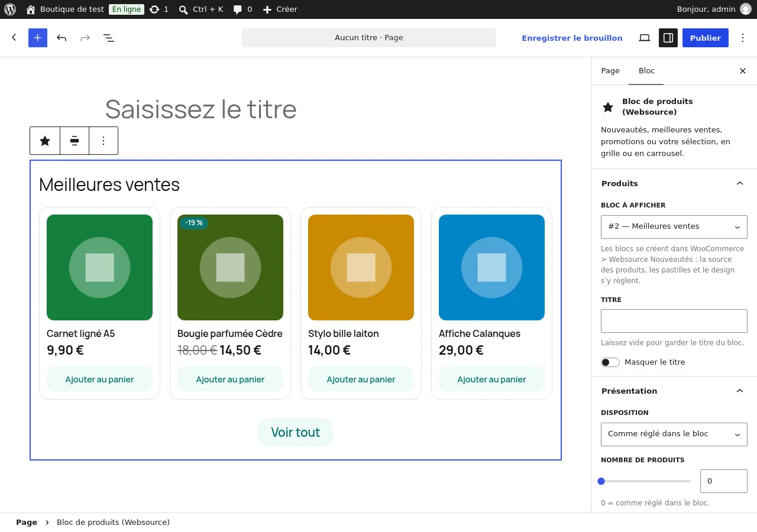Collapse the Produits panel
Image resolution: width=757 pixels, height=532 pixels.
pyautogui.click(x=674, y=184)
